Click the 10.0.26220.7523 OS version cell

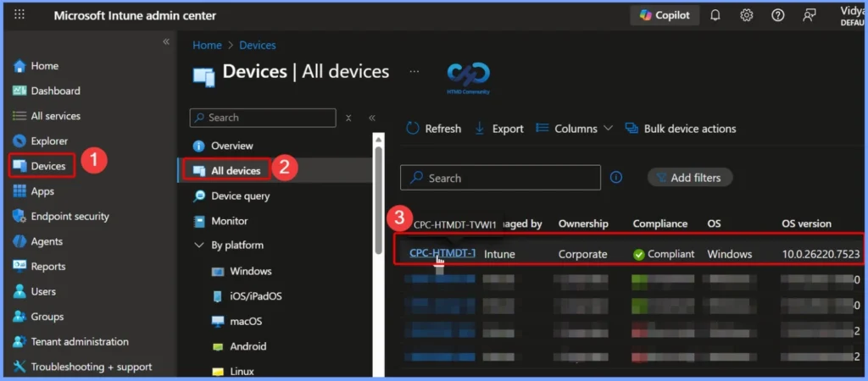click(821, 254)
